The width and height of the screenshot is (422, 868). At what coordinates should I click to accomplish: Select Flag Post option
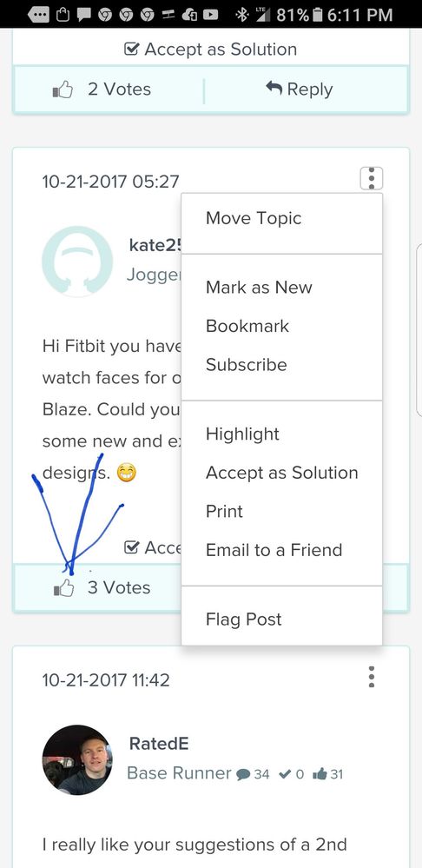tap(243, 620)
